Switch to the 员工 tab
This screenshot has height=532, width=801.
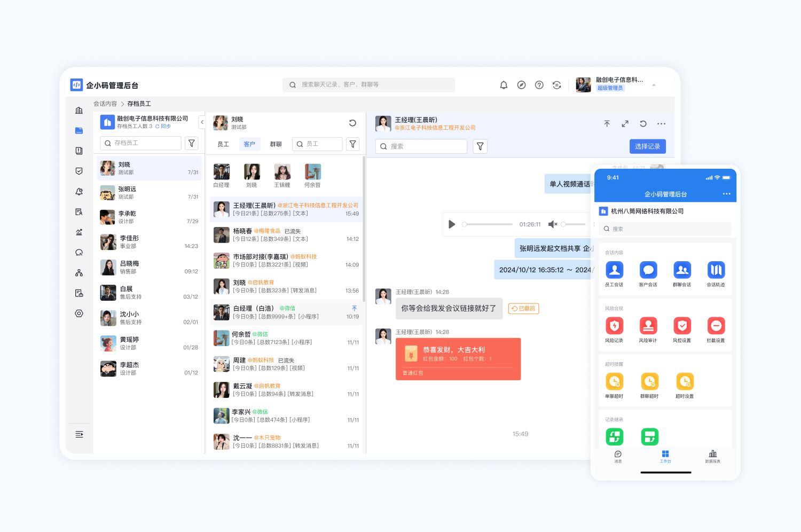click(223, 144)
